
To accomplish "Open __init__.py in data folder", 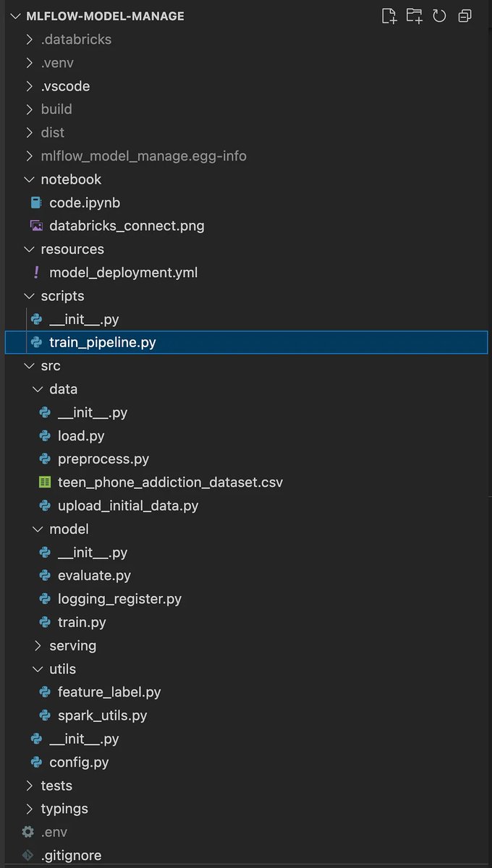I will click(93, 412).
